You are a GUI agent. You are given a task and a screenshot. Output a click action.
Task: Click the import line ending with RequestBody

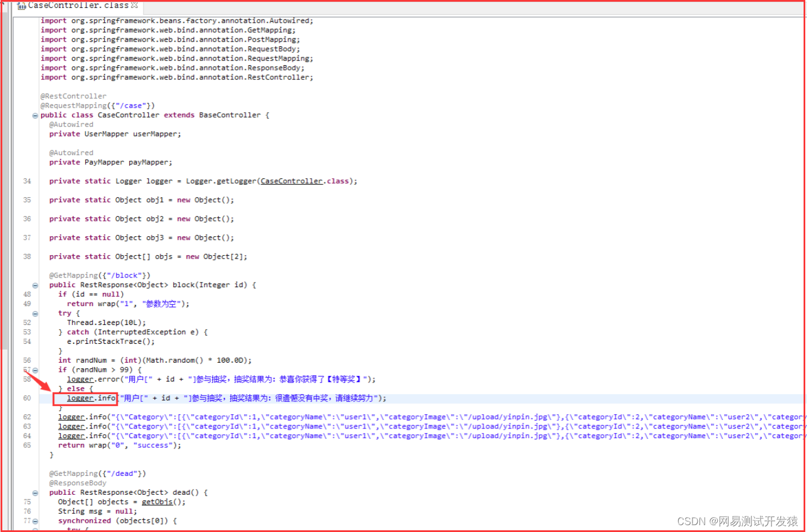point(170,49)
